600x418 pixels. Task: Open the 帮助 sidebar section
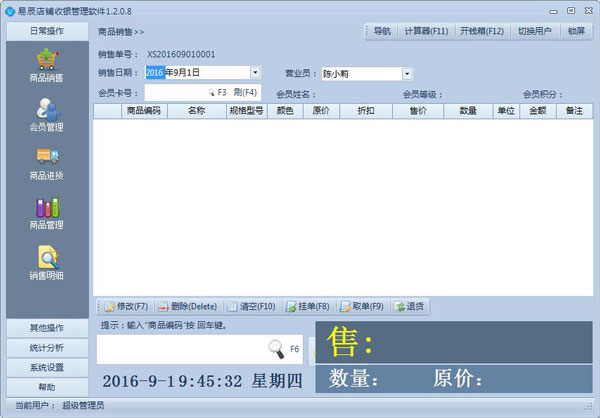tap(47, 387)
